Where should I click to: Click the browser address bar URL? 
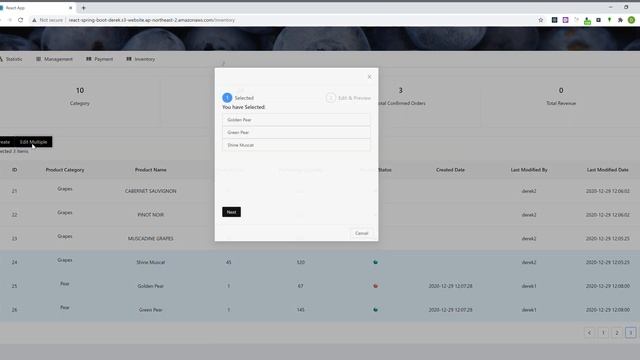152,20
